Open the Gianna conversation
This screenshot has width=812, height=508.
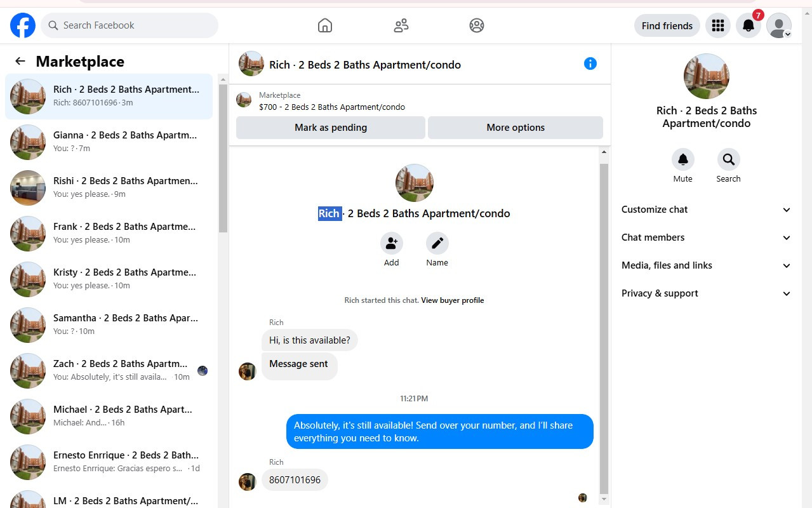[109, 142]
